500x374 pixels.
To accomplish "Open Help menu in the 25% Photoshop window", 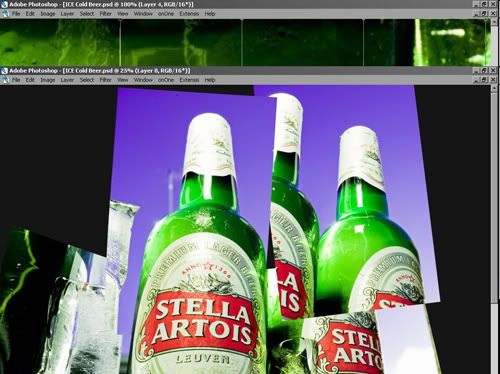I will click(x=210, y=80).
